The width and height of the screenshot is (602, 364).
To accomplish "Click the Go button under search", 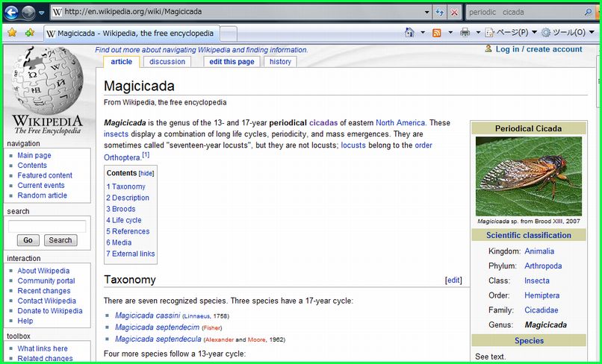I will click(x=28, y=240).
